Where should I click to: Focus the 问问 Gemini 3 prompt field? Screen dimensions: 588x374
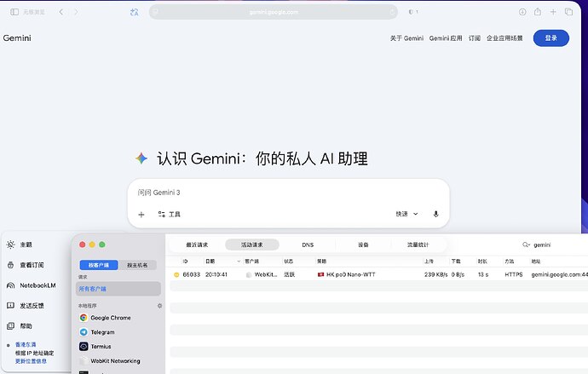288,193
